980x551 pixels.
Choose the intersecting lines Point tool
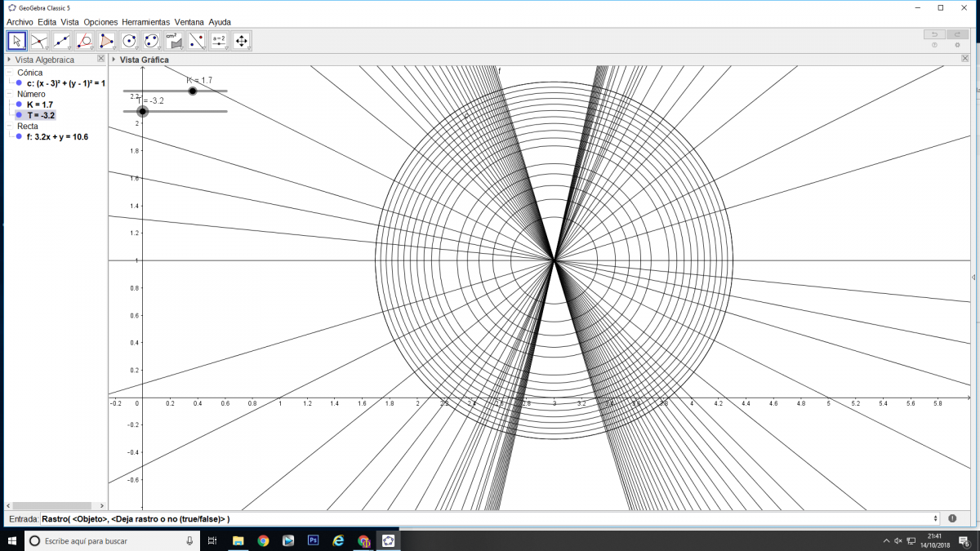(x=38, y=41)
